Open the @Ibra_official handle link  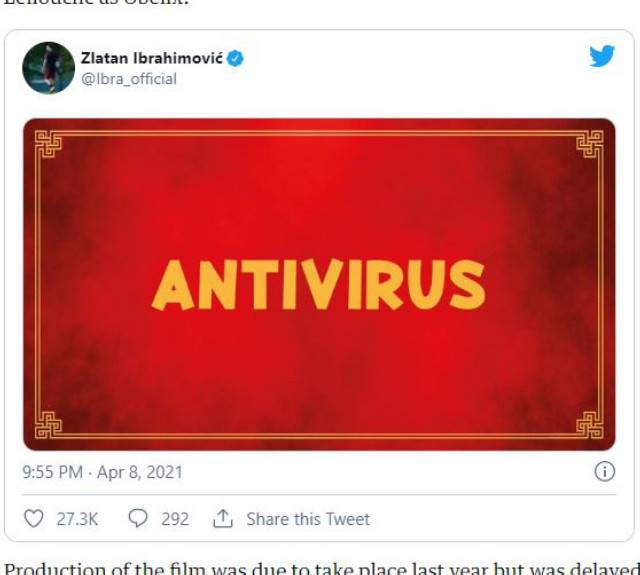(129, 79)
